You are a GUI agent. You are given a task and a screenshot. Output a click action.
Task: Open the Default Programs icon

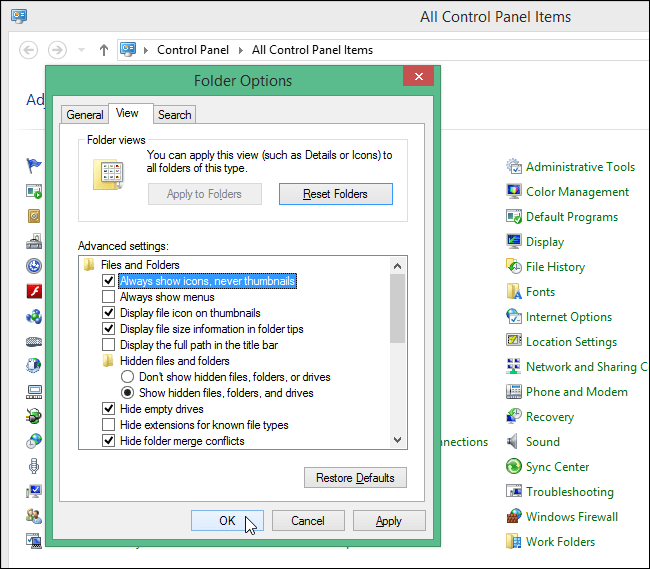[x=514, y=217]
